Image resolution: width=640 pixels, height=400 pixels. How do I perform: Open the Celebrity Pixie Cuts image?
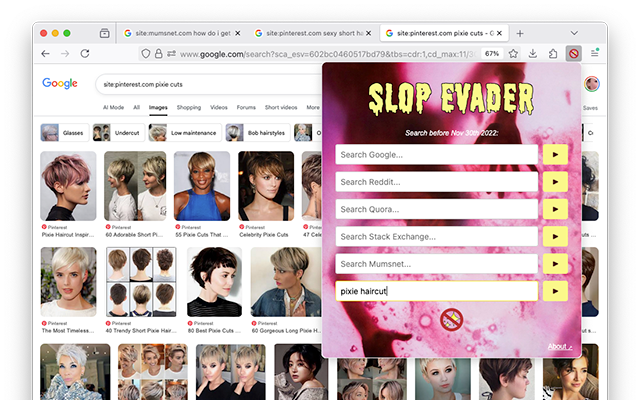coord(266,186)
